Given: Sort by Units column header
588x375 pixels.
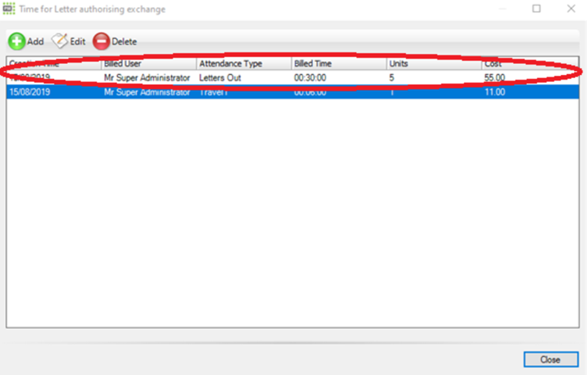Looking at the screenshot, I should [x=433, y=64].
